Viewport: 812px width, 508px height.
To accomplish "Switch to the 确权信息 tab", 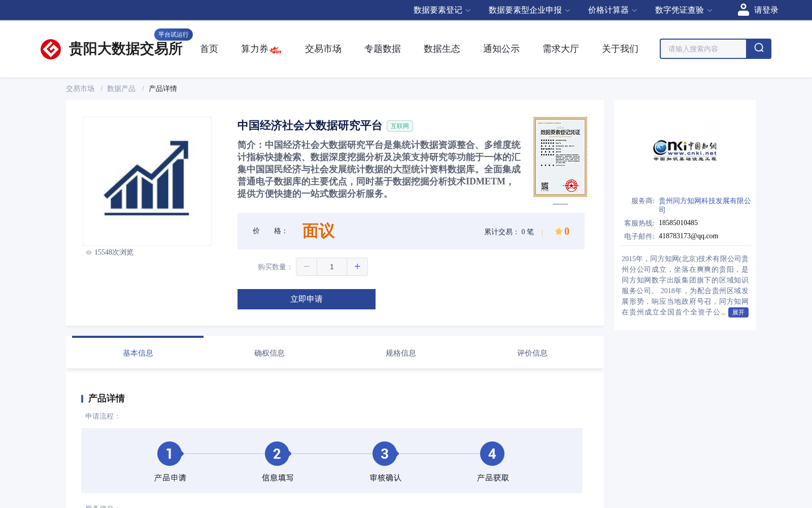I will 269,353.
